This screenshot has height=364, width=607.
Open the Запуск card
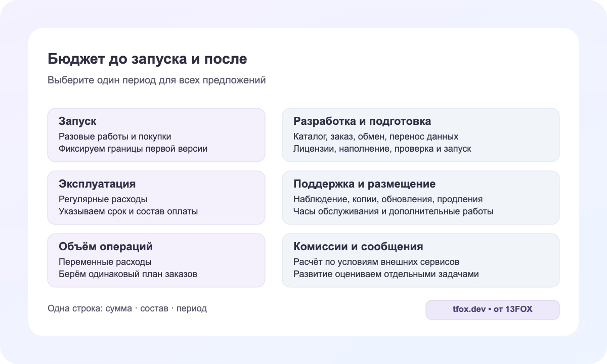click(156, 135)
